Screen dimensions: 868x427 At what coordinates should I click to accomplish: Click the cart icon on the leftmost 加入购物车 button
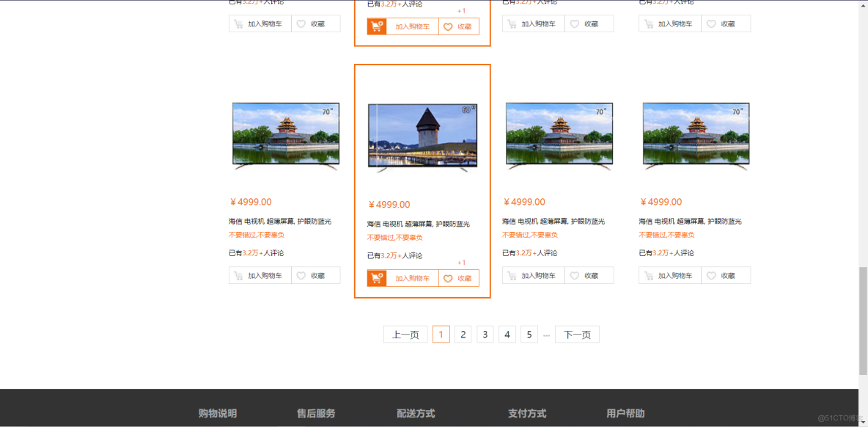tap(238, 275)
